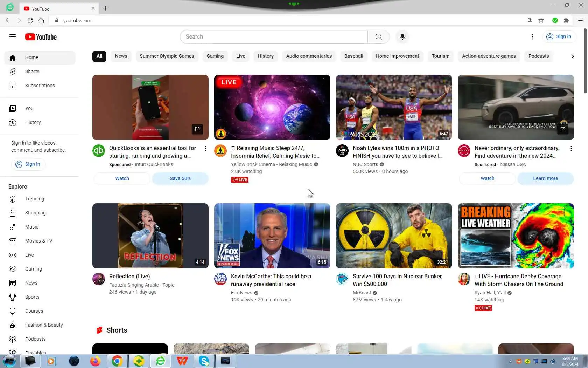Click the browser home button
The image size is (588, 368).
(41, 20)
